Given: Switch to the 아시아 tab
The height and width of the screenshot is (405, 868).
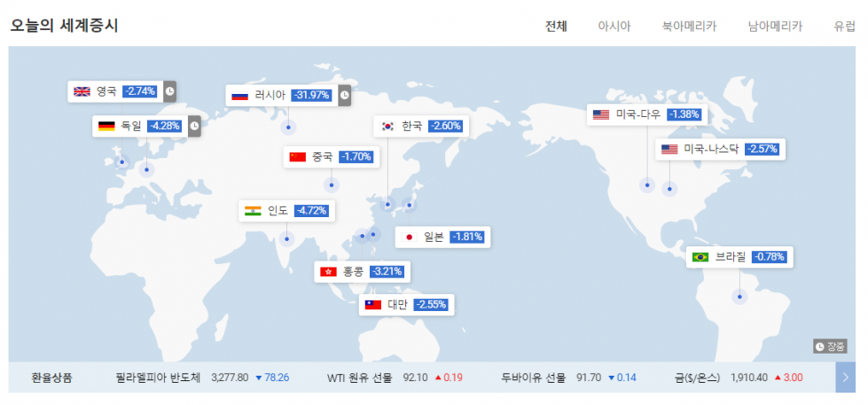Looking at the screenshot, I should pos(614,27).
